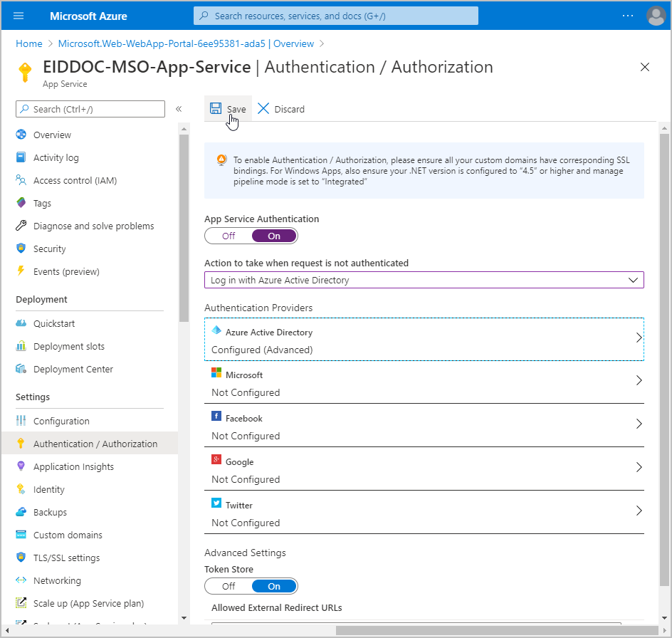Expand the Azure Active Directory provider
The height and width of the screenshot is (638, 672).
click(x=424, y=340)
